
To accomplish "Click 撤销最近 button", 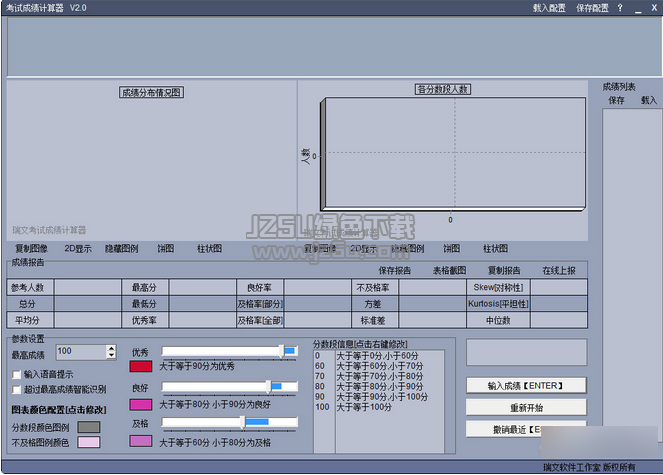I will point(526,430).
